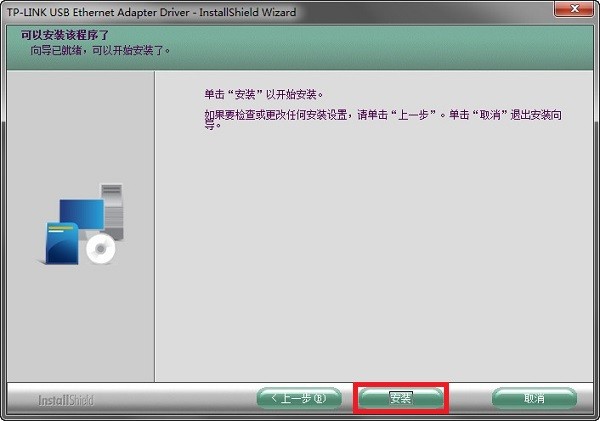
Task: Click the heading 可以安装该程序了
Action: click(x=65, y=35)
